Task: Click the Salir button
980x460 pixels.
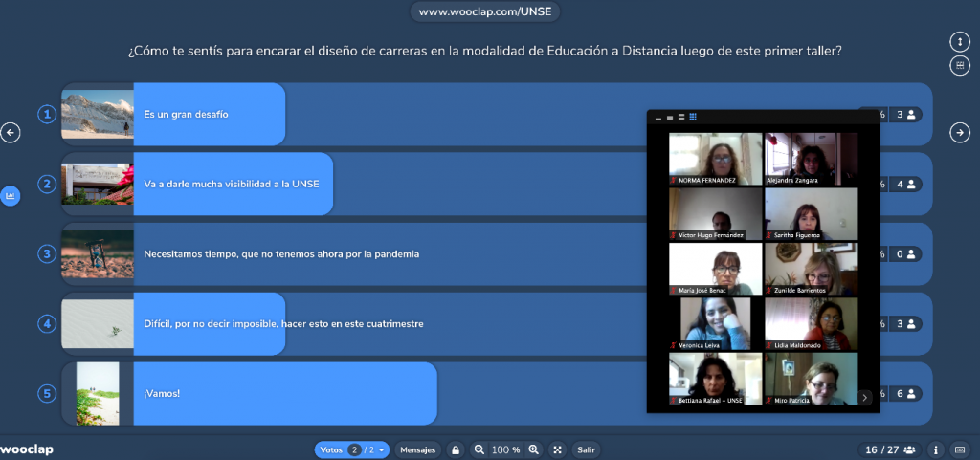Action: point(587,450)
